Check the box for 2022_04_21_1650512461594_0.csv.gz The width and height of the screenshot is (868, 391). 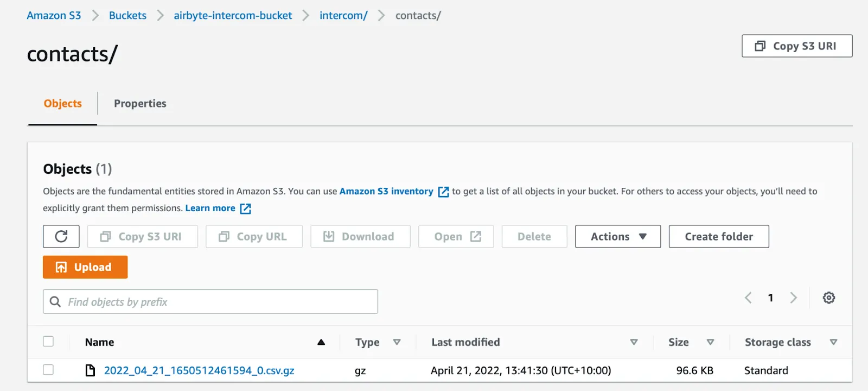coord(48,369)
